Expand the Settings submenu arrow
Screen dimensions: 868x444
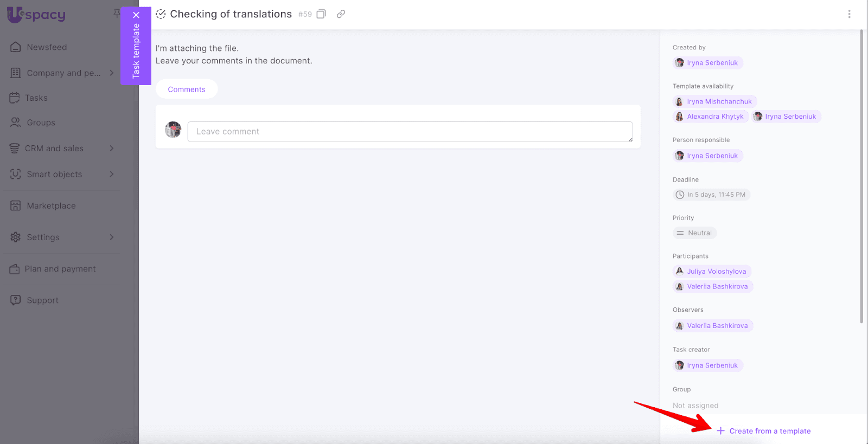(x=112, y=237)
